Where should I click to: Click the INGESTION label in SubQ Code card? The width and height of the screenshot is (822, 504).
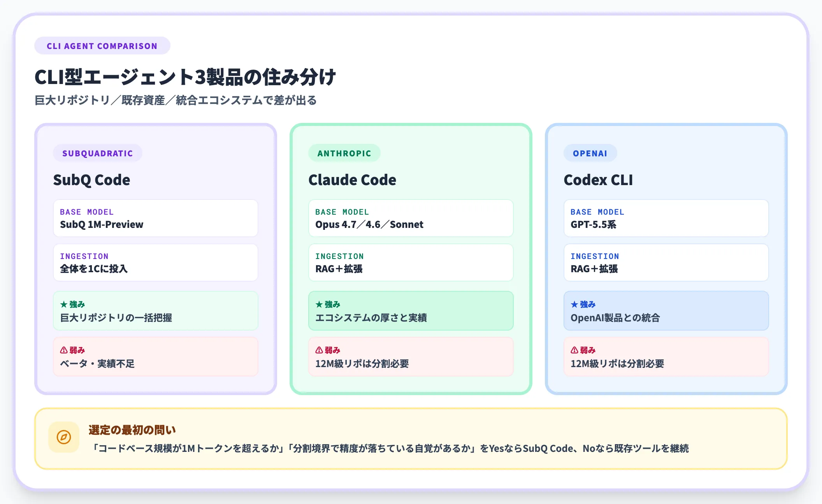click(x=84, y=256)
